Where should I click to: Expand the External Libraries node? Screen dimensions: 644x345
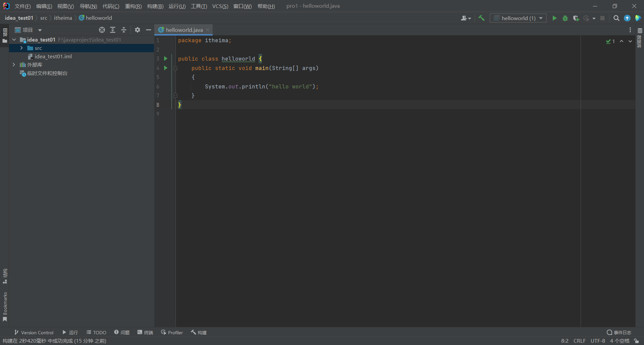pyautogui.click(x=14, y=65)
